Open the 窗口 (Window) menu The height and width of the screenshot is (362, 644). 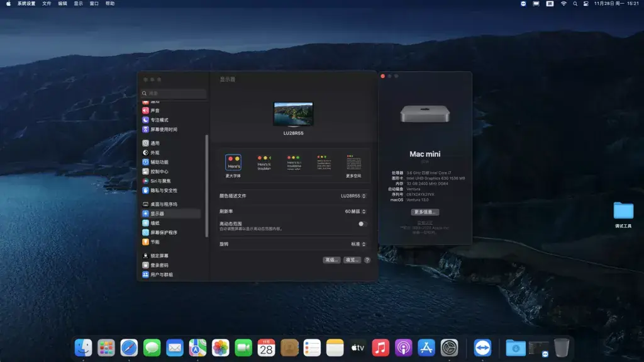click(94, 4)
